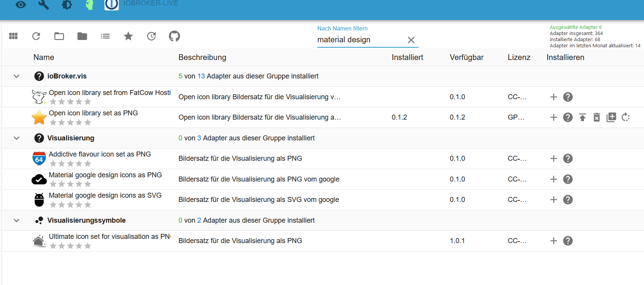The width and height of the screenshot is (644, 285).
Task: Clear the name filter with the X
Action: [x=411, y=40]
